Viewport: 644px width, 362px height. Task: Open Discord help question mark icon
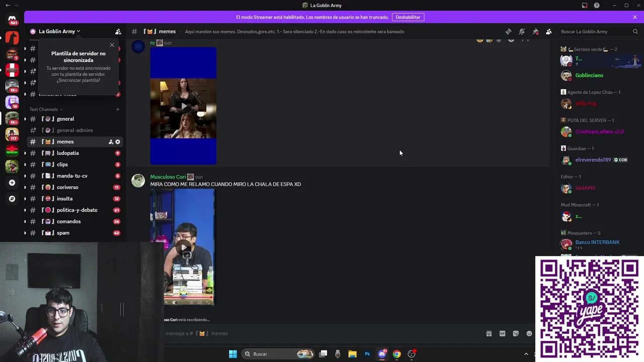pos(597,6)
